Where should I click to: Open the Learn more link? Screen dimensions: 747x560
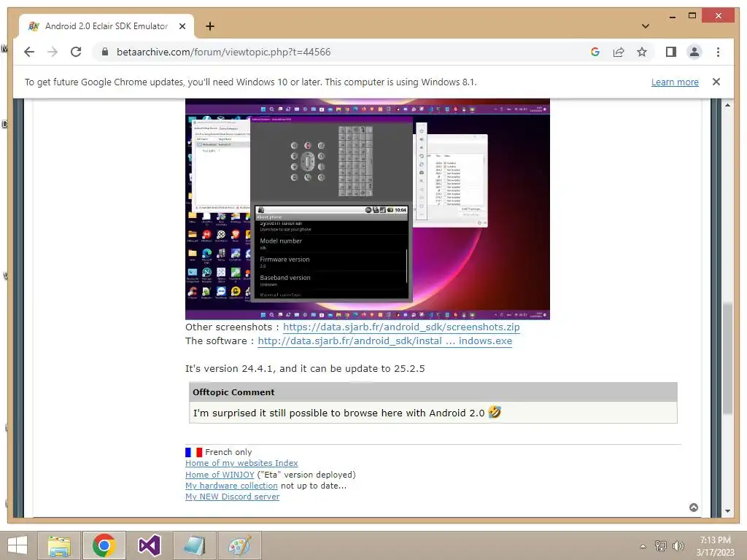pyautogui.click(x=675, y=82)
